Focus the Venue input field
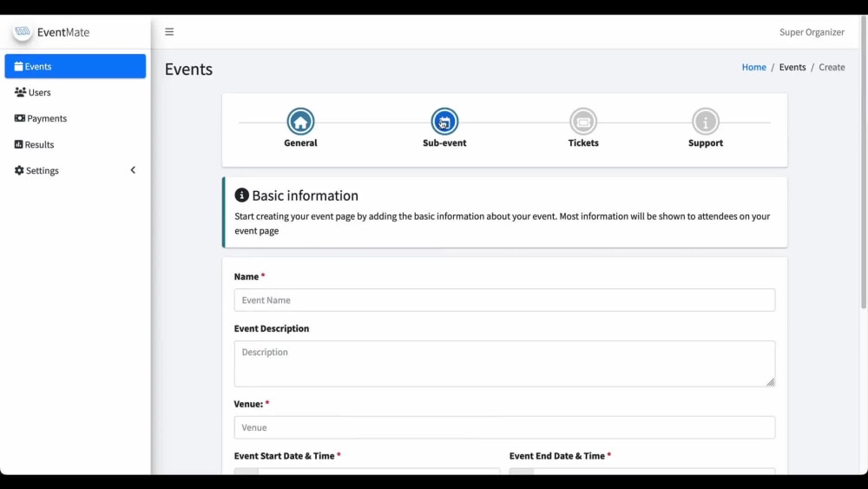Viewport: 868px width, 489px height. (x=504, y=427)
